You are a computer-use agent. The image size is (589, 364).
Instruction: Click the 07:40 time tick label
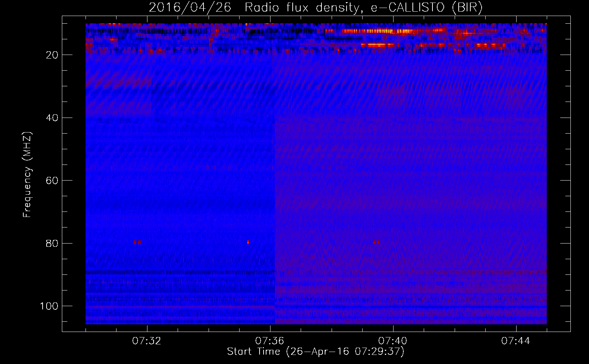coord(393,341)
